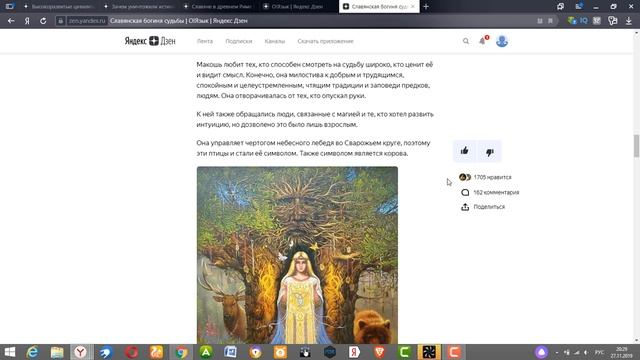
Task: Click the Поделиться share button
Action: [489, 207]
